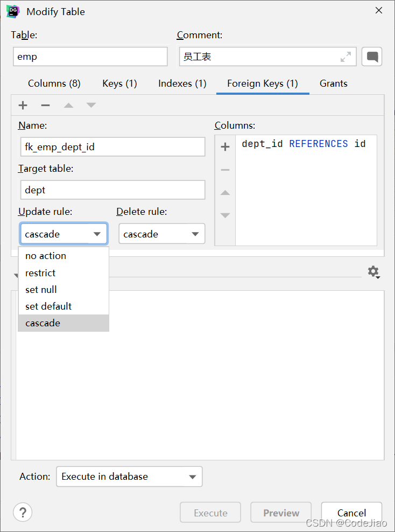Move foreign key up in toolbar
Viewport: 395px width, 532px height.
tap(68, 105)
